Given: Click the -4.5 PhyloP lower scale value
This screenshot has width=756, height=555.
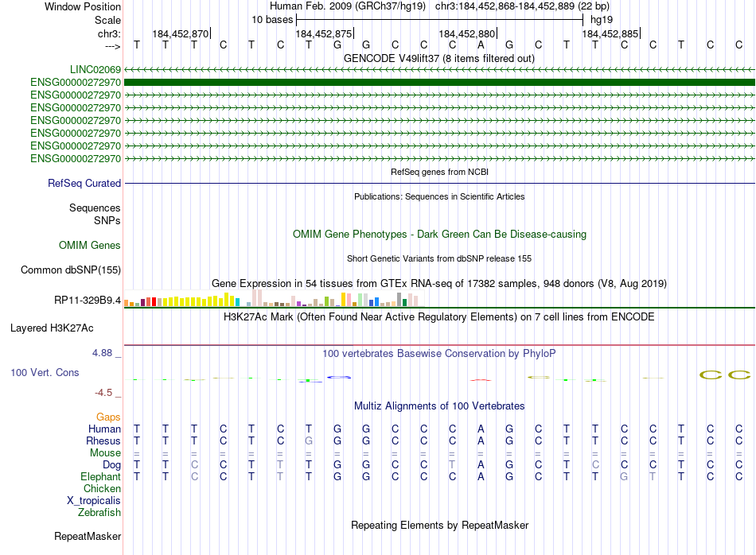Looking at the screenshot, I should (103, 393).
